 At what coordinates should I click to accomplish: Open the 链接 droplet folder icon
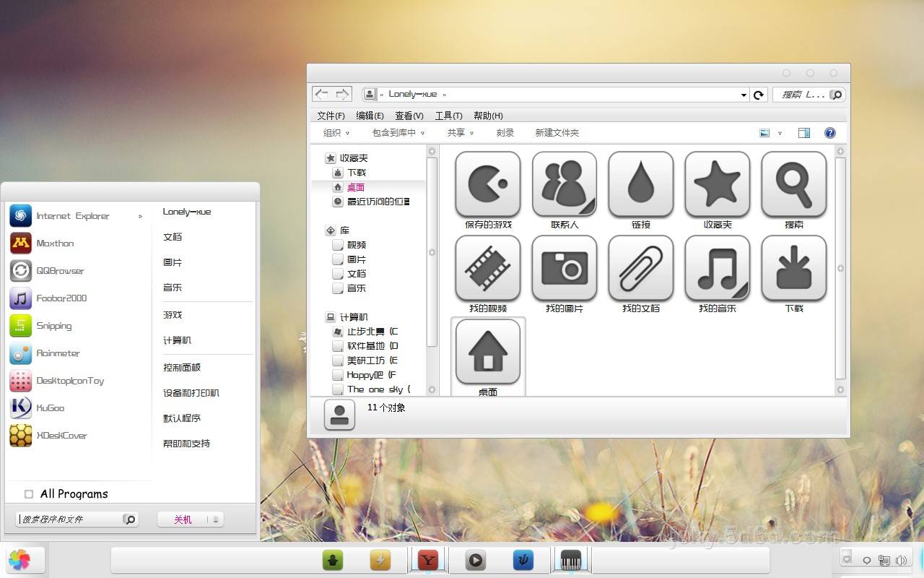point(641,184)
